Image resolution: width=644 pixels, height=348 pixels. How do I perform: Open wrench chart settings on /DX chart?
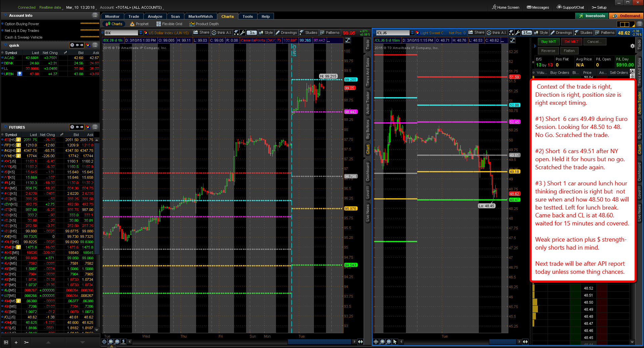(243, 33)
